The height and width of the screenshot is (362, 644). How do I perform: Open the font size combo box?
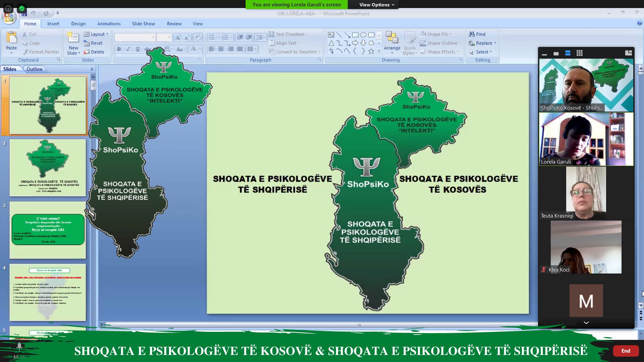tap(164, 37)
